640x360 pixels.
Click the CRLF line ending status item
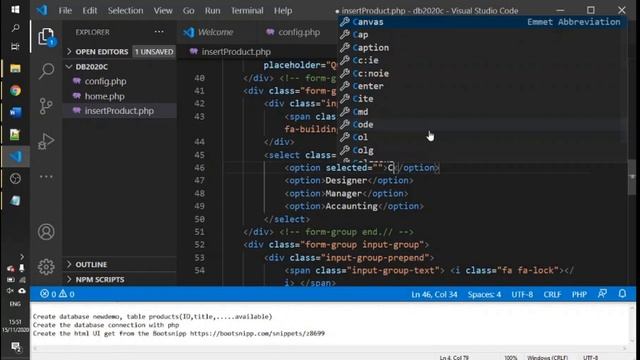(x=552, y=294)
